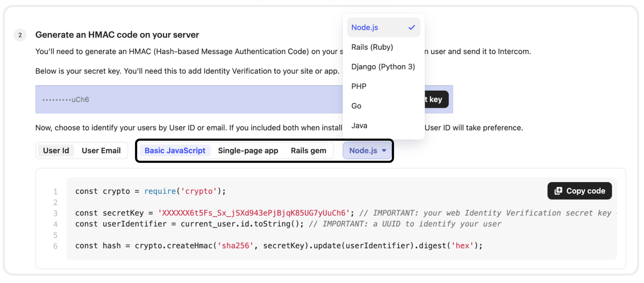Viewport: 644px width, 283px height.
Task: Click the masked secret key field
Action: pos(184,99)
